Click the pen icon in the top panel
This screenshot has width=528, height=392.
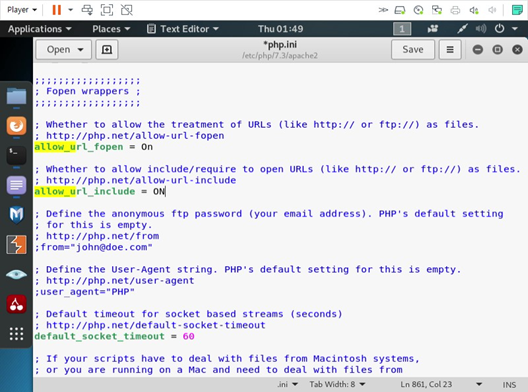pyautogui.click(x=462, y=29)
